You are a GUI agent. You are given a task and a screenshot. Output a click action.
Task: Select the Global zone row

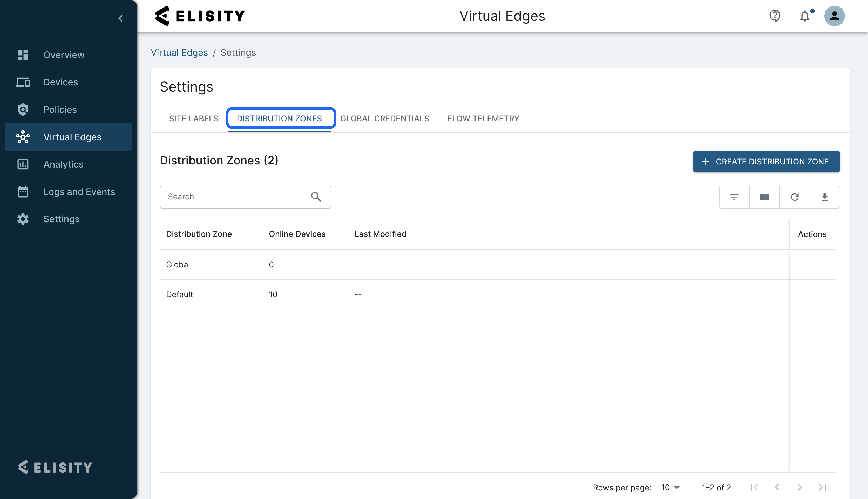pos(497,265)
